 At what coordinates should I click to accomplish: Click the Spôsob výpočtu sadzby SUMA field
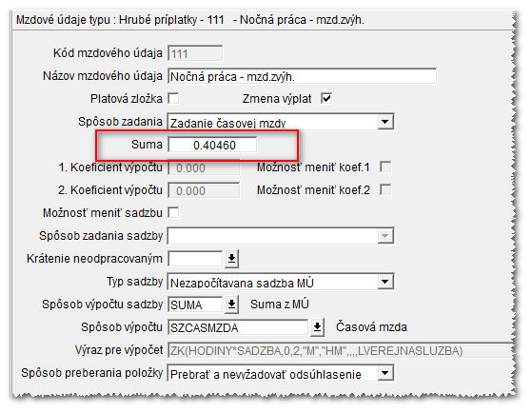click(x=196, y=305)
